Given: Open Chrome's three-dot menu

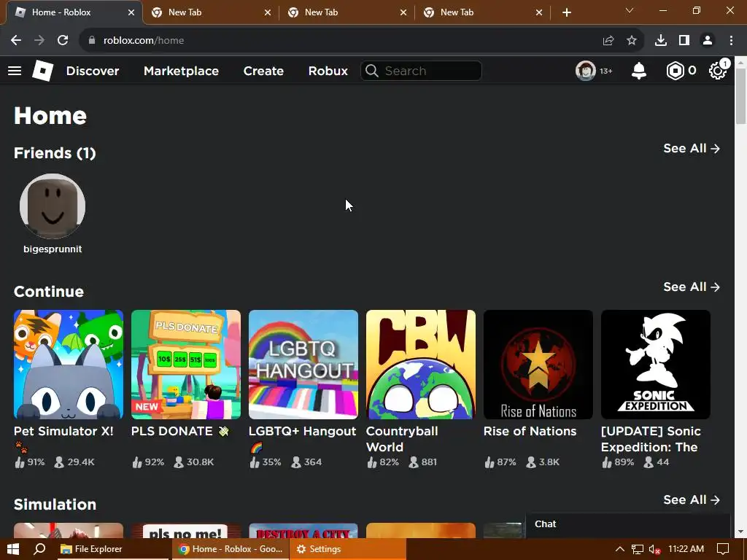Looking at the screenshot, I should (731, 41).
